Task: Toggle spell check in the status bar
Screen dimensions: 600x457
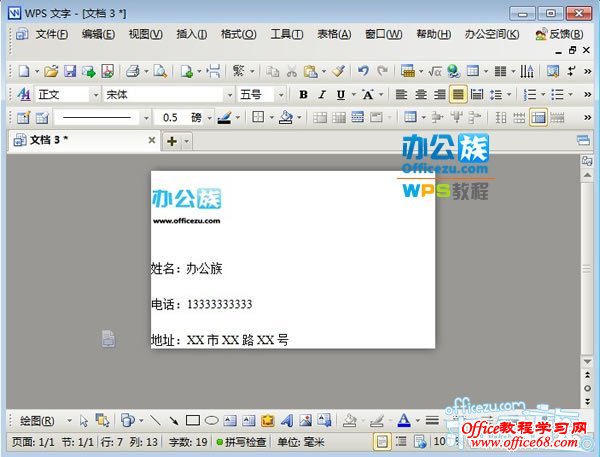Action: [x=242, y=442]
